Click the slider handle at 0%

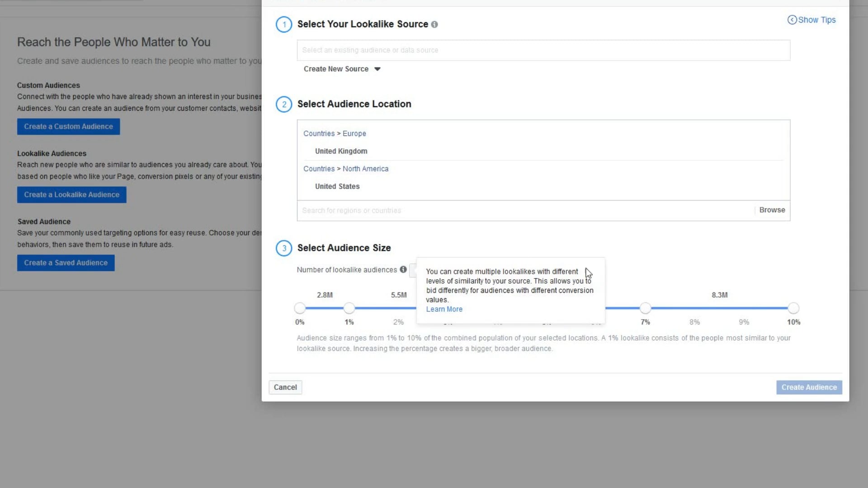point(300,308)
